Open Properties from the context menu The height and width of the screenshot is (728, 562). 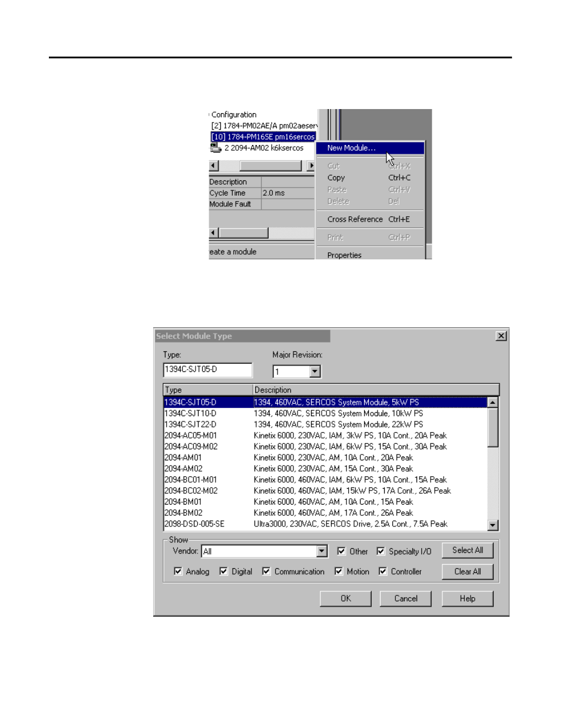[x=370, y=255]
